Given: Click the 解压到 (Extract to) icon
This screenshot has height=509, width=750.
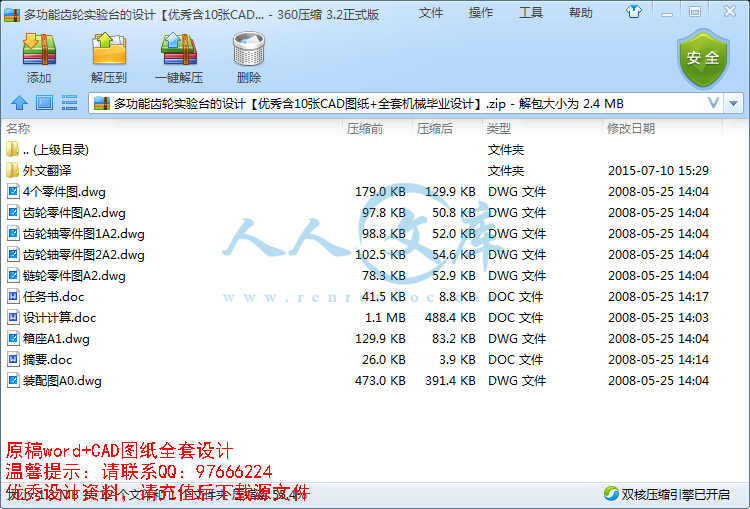Looking at the screenshot, I should 109,49.
